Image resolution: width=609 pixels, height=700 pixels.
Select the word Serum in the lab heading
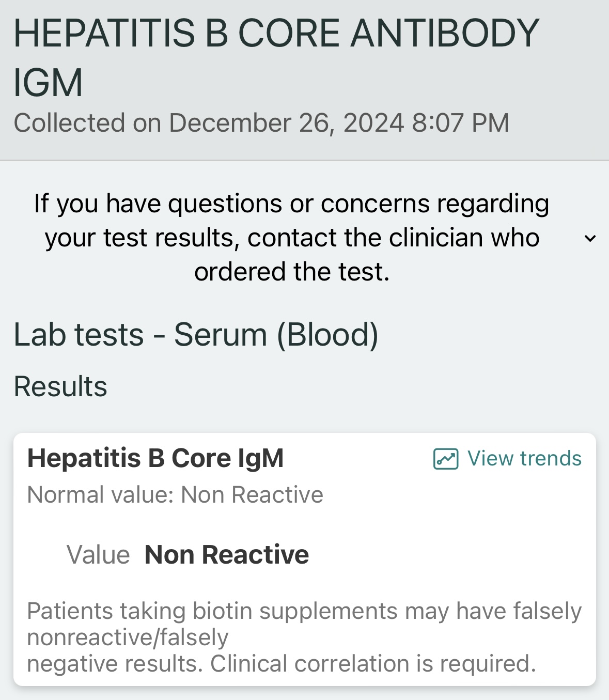click(221, 335)
